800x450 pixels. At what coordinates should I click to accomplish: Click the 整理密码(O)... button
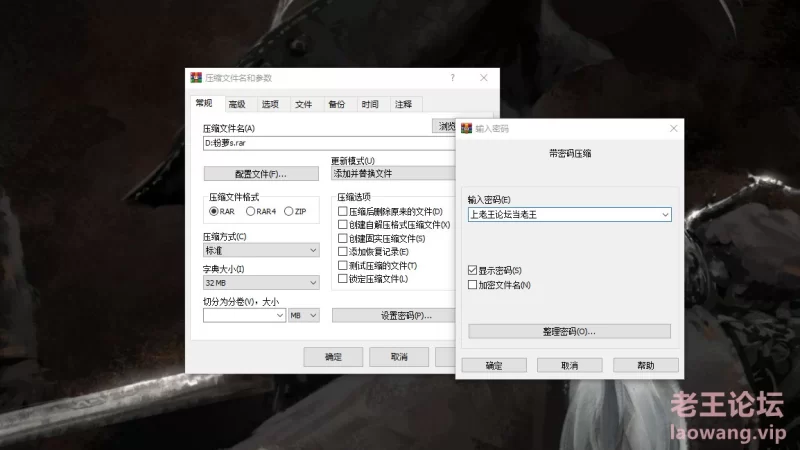569,332
